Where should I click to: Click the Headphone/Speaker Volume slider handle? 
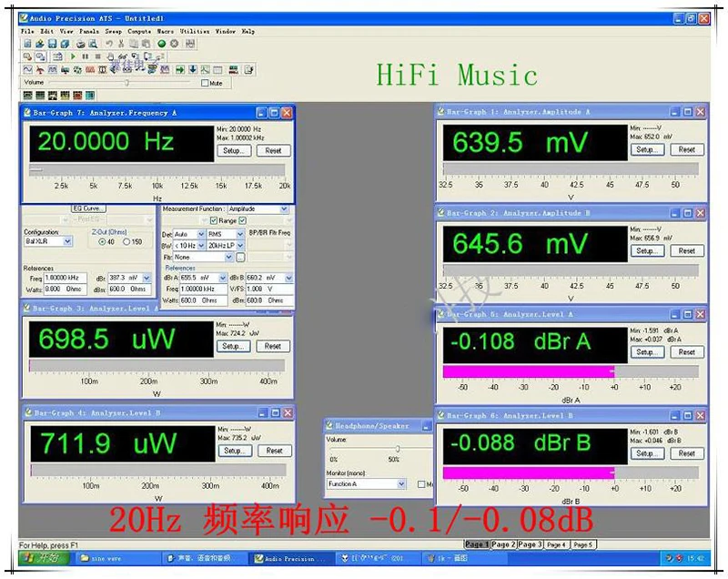398,449
